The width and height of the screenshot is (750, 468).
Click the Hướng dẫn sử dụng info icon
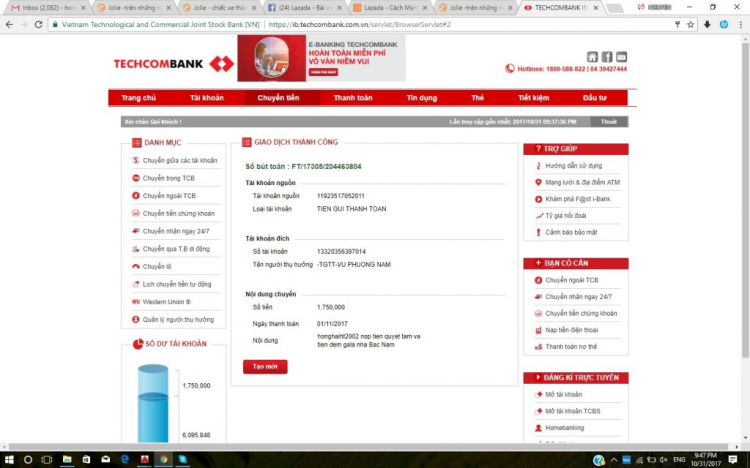[538, 166]
